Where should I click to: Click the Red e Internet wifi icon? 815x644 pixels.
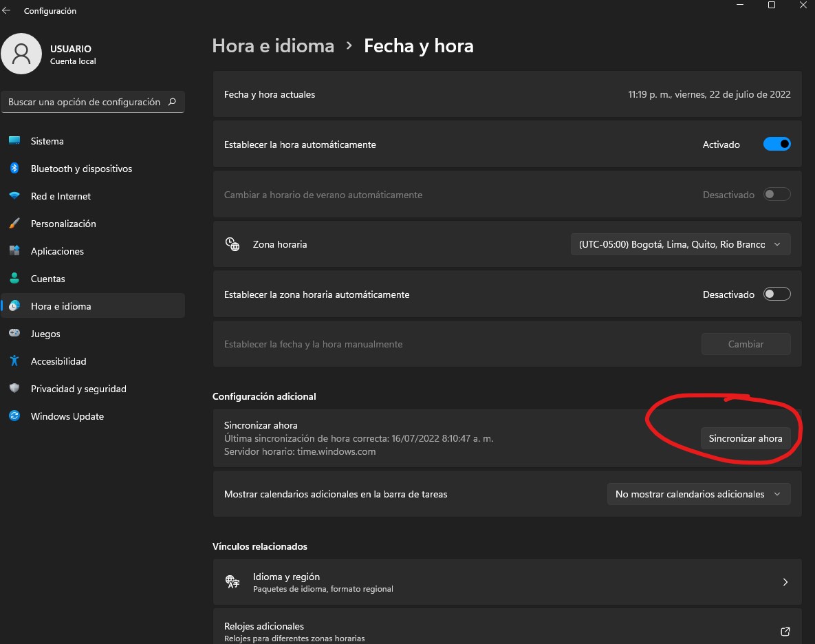[x=14, y=196]
